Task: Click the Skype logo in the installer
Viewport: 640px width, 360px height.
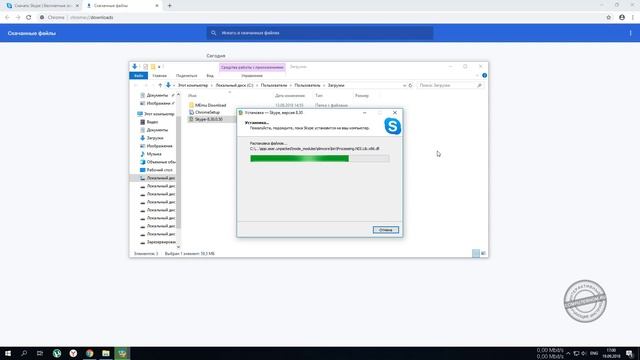Action: point(392,126)
